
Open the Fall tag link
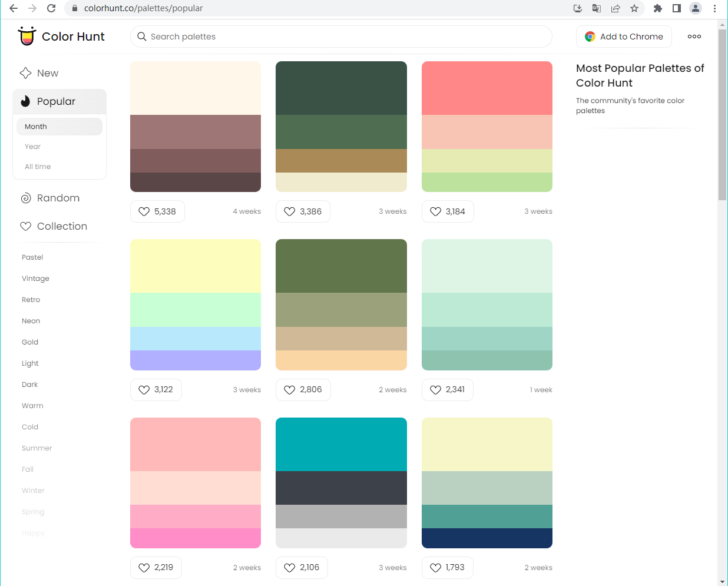pos(28,469)
